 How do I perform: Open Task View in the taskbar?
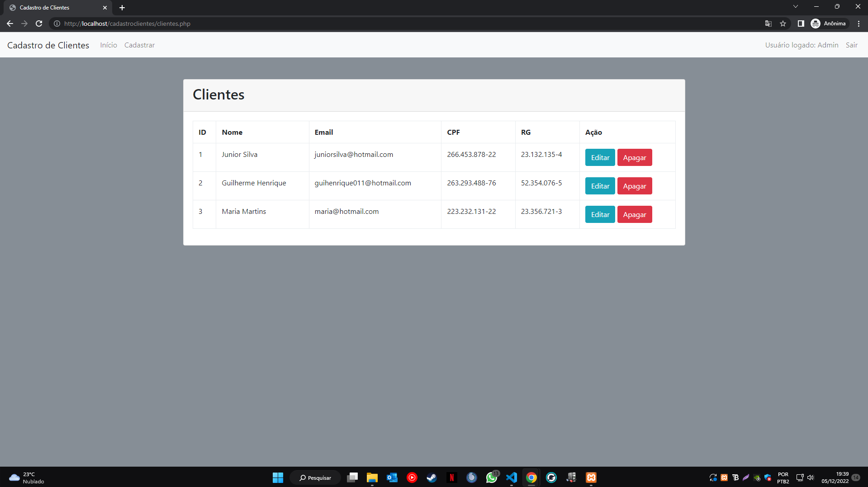click(352, 478)
